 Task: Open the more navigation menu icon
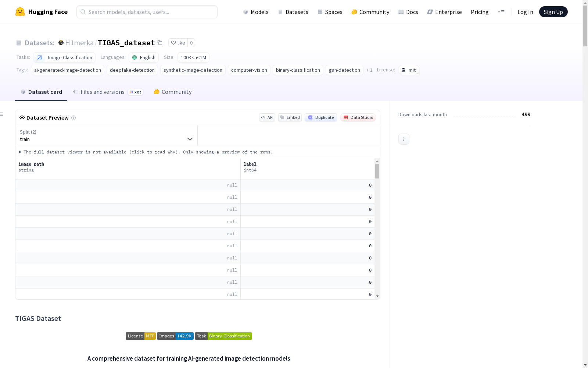(501, 12)
